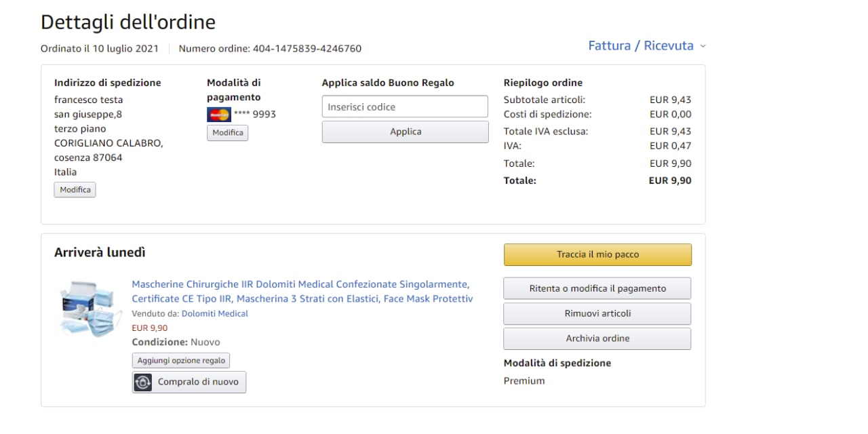This screenshot has height=434, width=868.
Task: Click the Compralo di nuovo label
Action: click(198, 382)
